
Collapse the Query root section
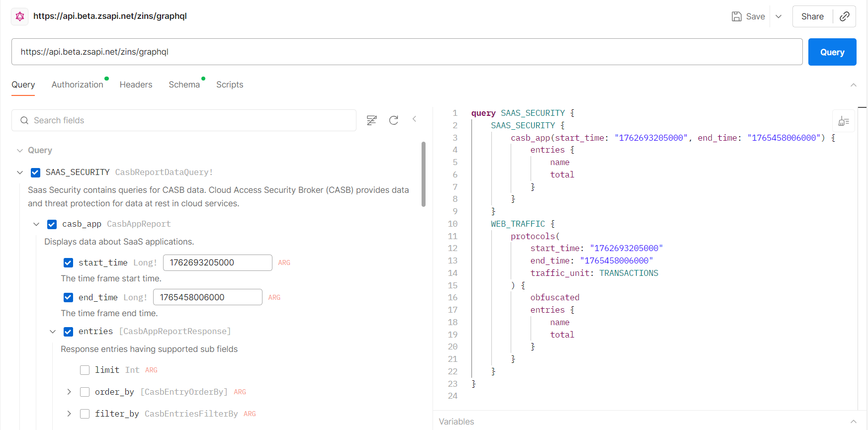tap(20, 151)
